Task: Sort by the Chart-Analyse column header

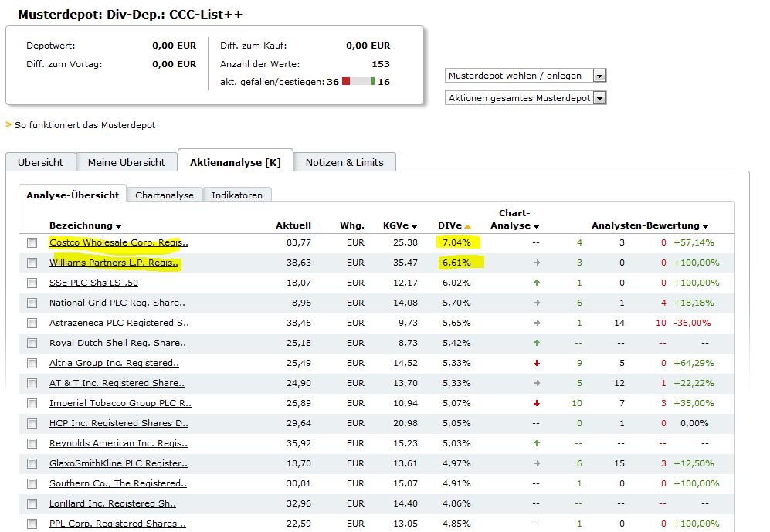Action: coord(515,219)
